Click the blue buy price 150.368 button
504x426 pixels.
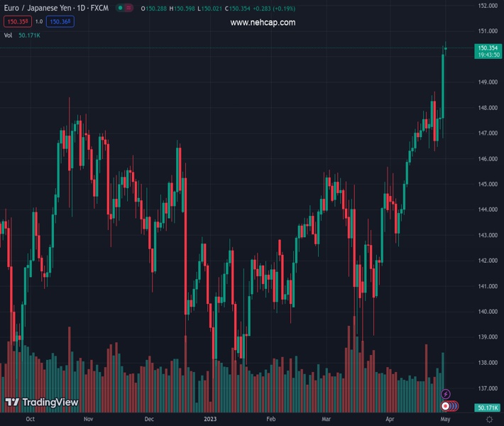(60, 22)
